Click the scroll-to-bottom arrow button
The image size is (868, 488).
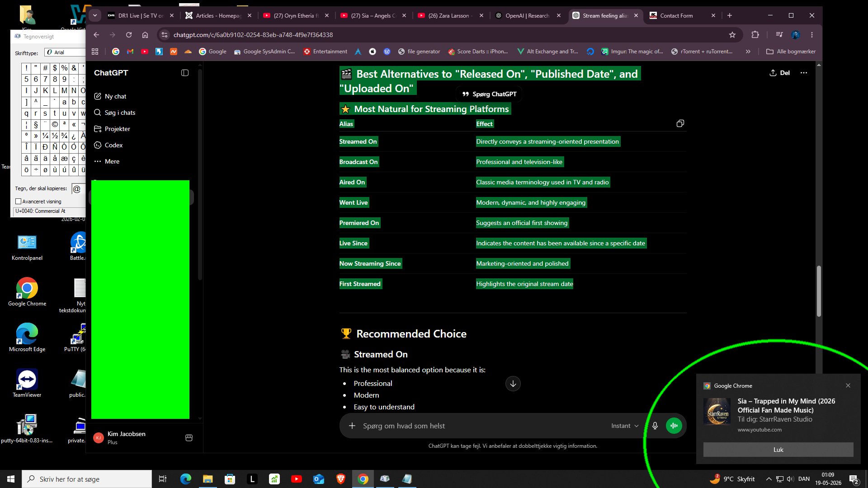[x=513, y=384]
